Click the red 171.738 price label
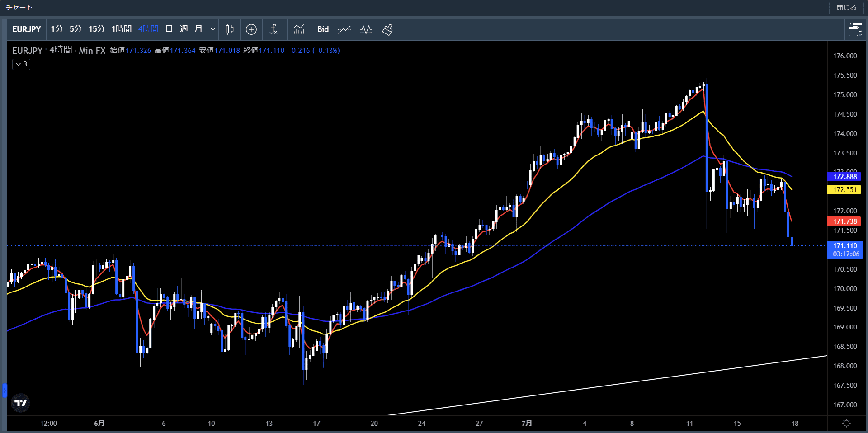 pos(844,221)
